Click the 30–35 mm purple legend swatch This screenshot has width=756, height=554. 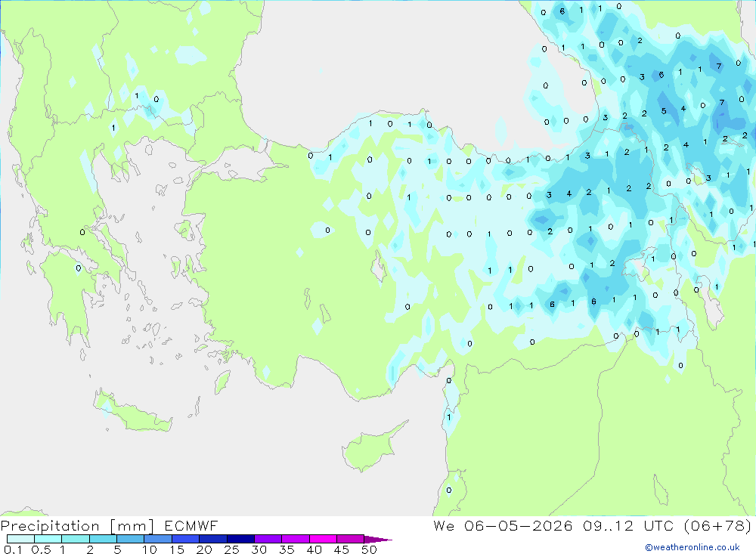(268, 539)
